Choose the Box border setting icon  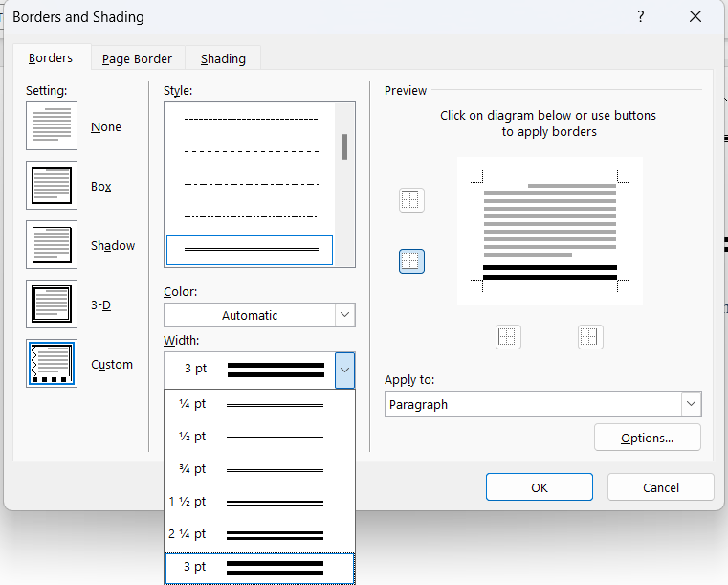[52, 186]
